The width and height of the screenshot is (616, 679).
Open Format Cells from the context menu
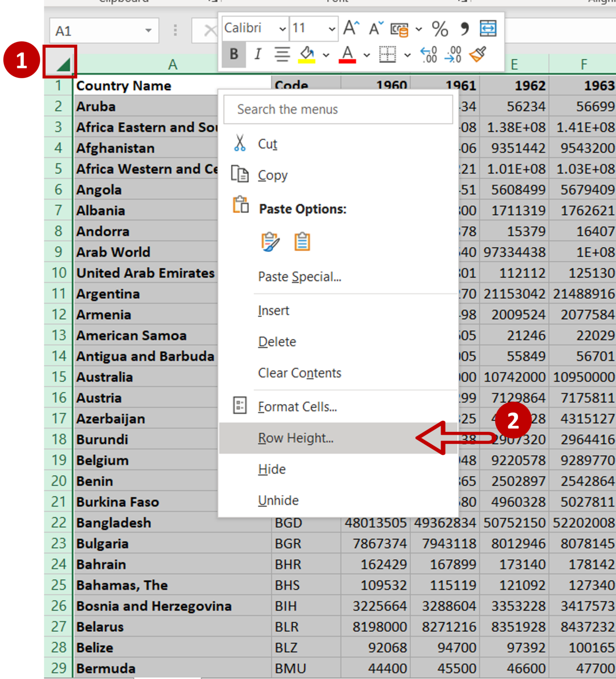click(x=297, y=406)
